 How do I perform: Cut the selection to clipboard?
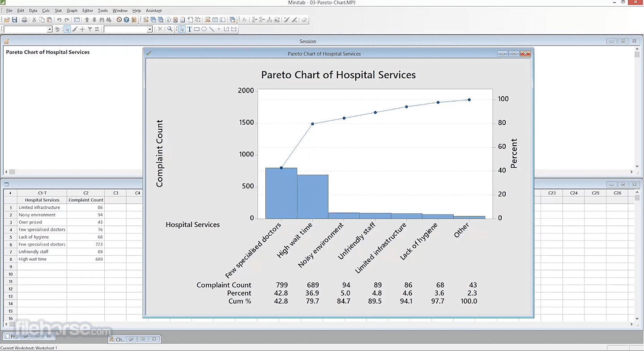click(x=34, y=20)
